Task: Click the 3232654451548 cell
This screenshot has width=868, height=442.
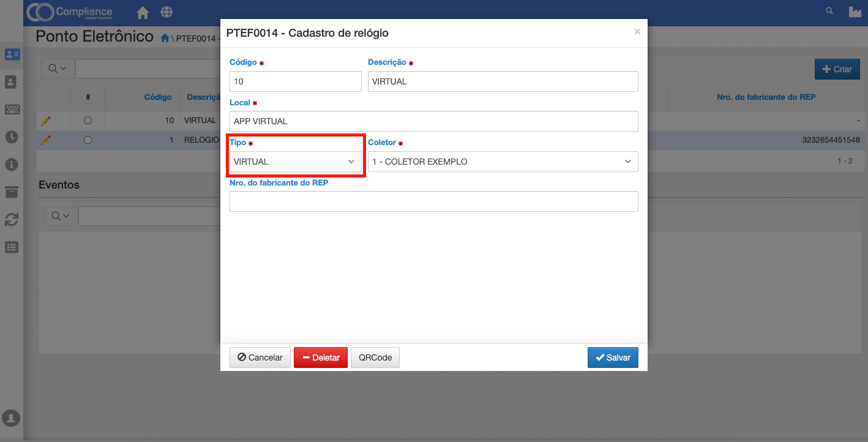Action: tap(831, 140)
